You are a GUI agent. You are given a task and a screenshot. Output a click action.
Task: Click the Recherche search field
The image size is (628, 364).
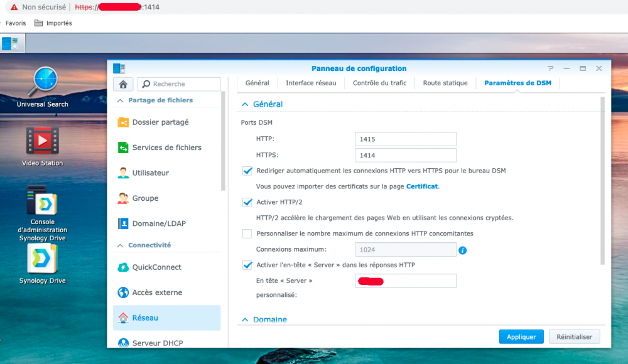point(179,84)
